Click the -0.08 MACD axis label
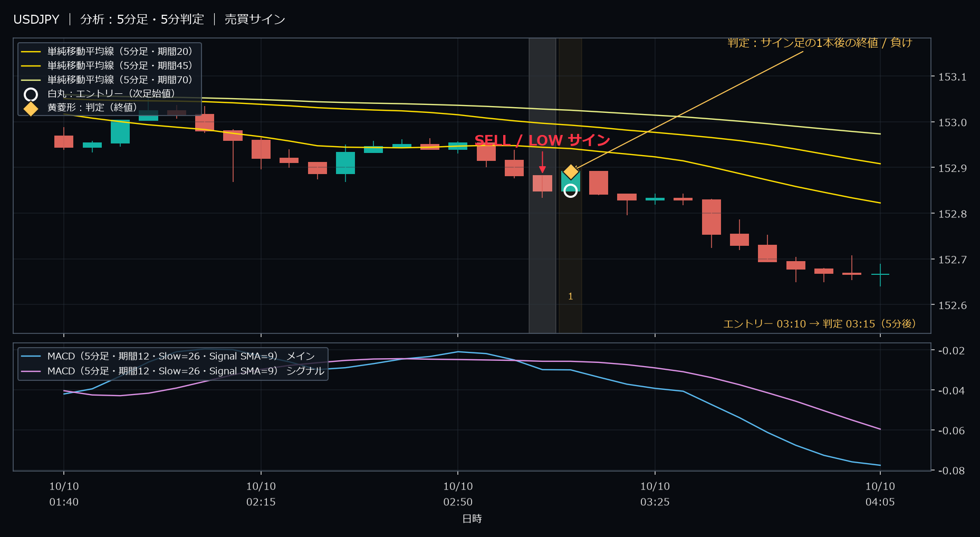The height and width of the screenshot is (537, 980). coord(951,471)
